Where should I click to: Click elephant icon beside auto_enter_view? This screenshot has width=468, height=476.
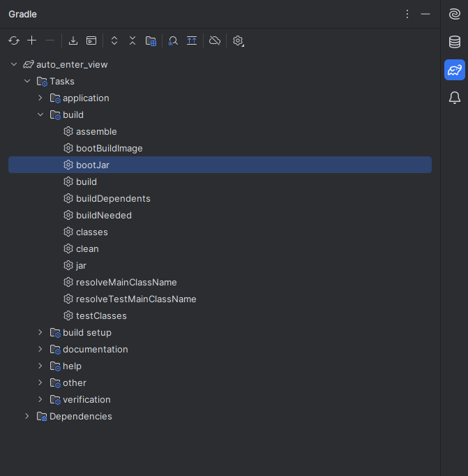pyautogui.click(x=29, y=64)
